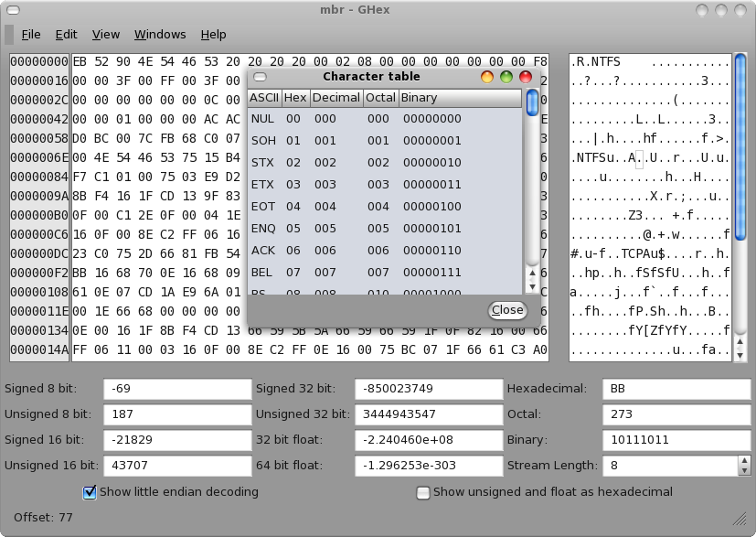The width and height of the screenshot is (756, 537).
Task: Click the Offset: 77 status bar text
Action: coord(43,518)
